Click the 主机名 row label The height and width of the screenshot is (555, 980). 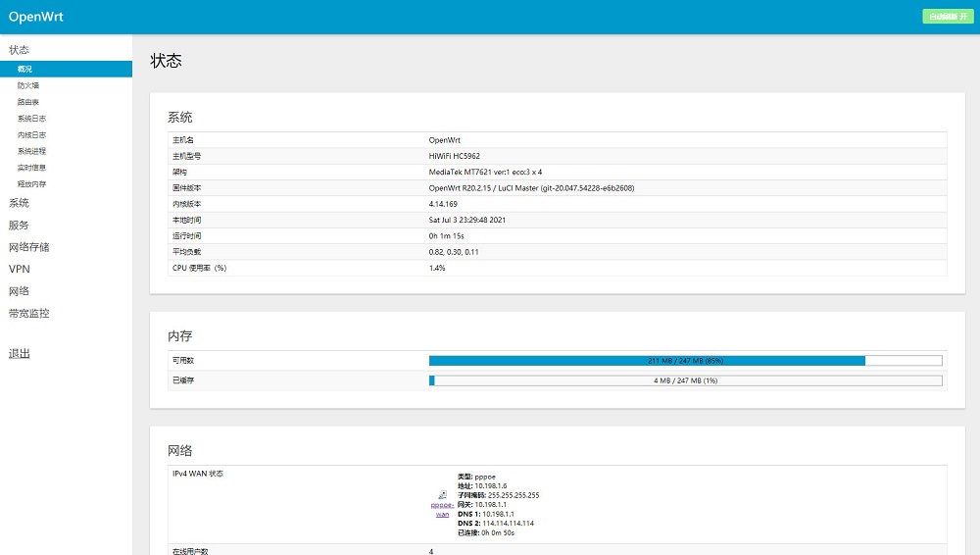(x=183, y=140)
